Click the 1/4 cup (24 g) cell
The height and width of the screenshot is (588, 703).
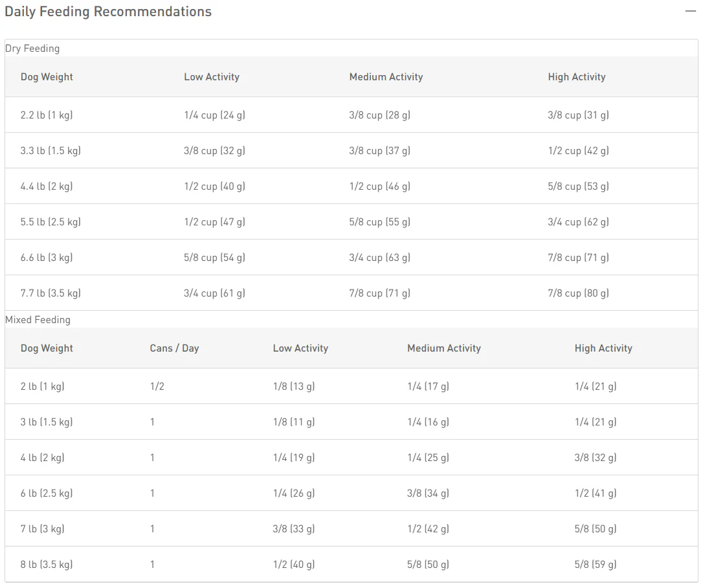[x=214, y=115]
